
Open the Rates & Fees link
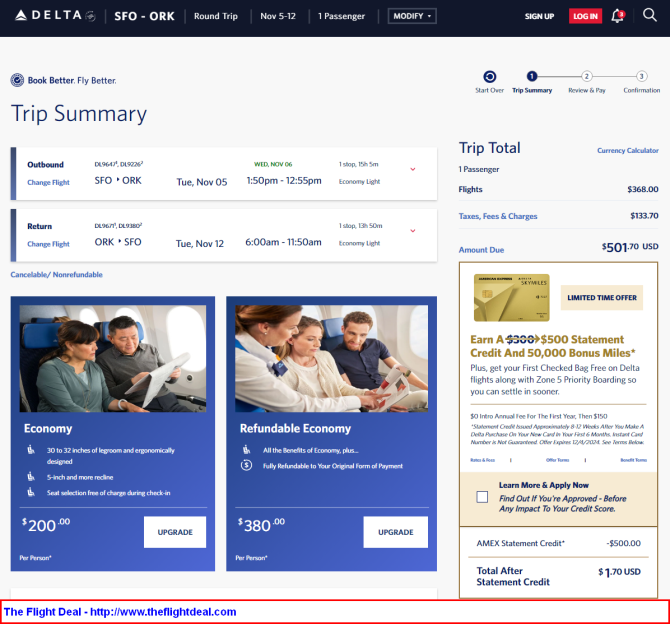coord(482,460)
